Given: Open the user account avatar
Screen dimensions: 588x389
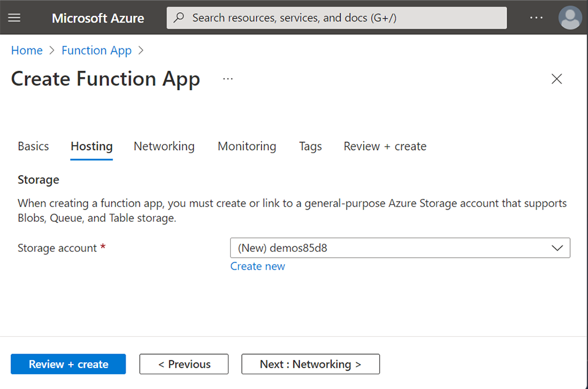Looking at the screenshot, I should [570, 18].
